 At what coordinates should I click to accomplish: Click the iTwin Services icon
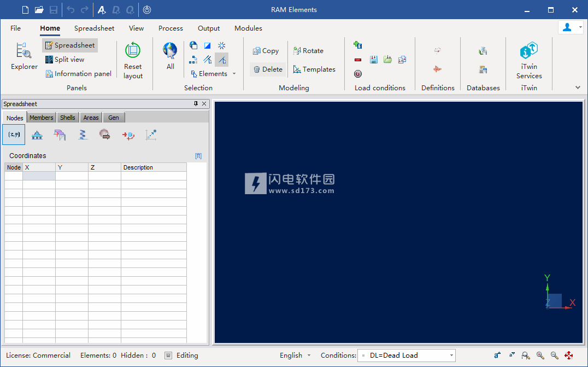click(529, 51)
